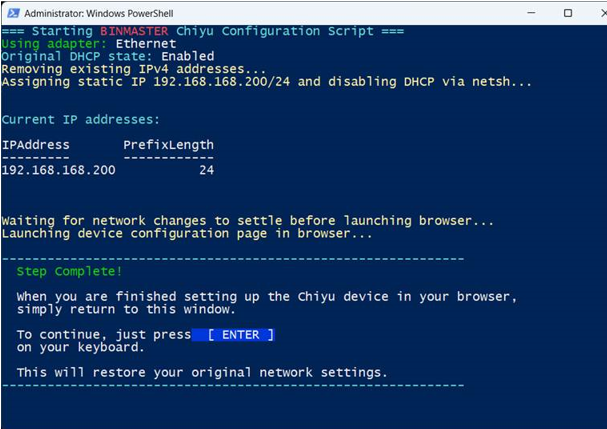Click the prefix length value 24
Screen dimensions: 607x429
(x=207, y=170)
